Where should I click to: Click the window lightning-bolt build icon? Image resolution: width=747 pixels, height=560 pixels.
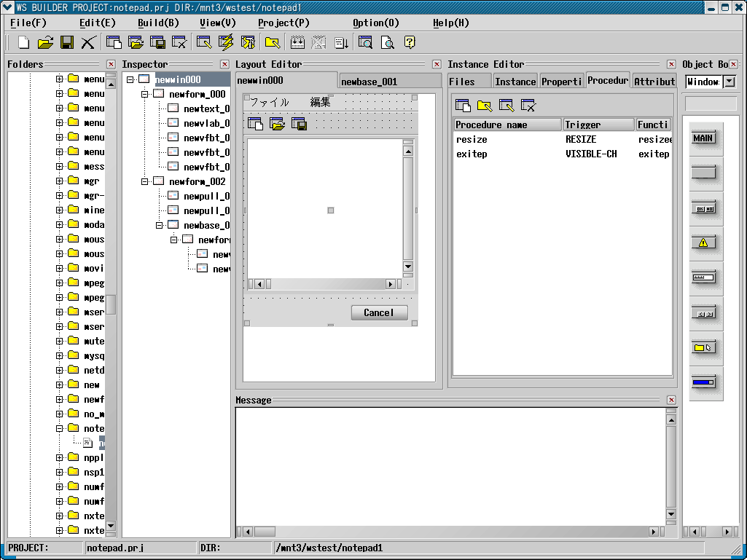(x=226, y=42)
